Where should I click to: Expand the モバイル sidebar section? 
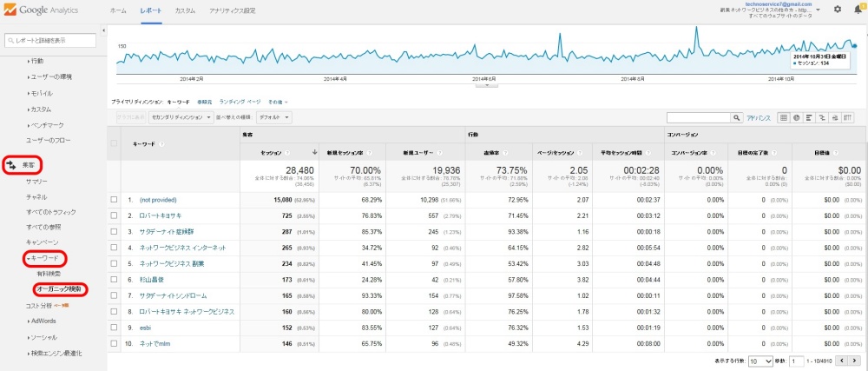point(40,93)
